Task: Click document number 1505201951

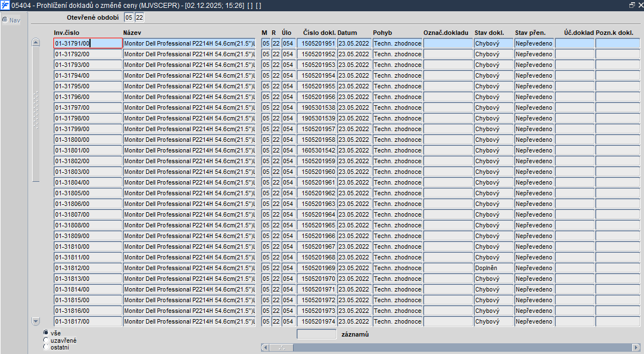Action: click(x=317, y=43)
